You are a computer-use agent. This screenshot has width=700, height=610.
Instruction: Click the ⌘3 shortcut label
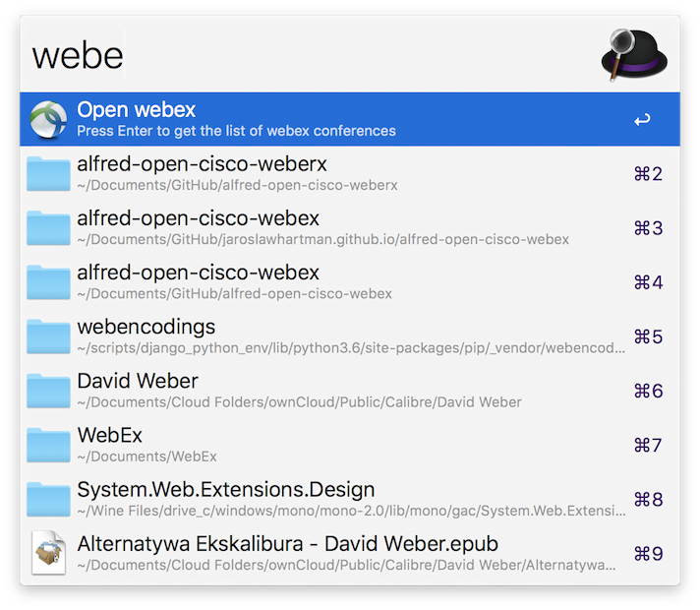click(648, 228)
